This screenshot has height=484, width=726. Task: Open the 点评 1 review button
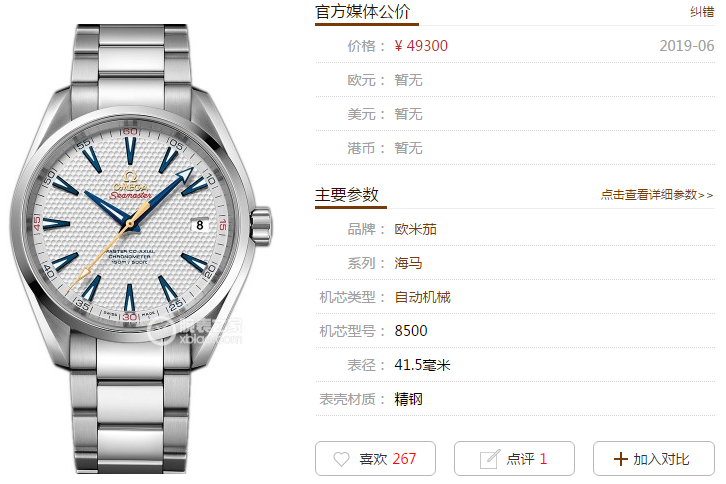tap(514, 459)
